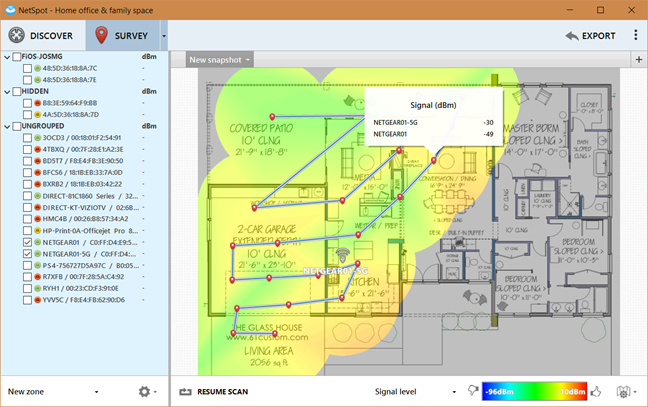Select the BXRB2 network row

coord(84,184)
